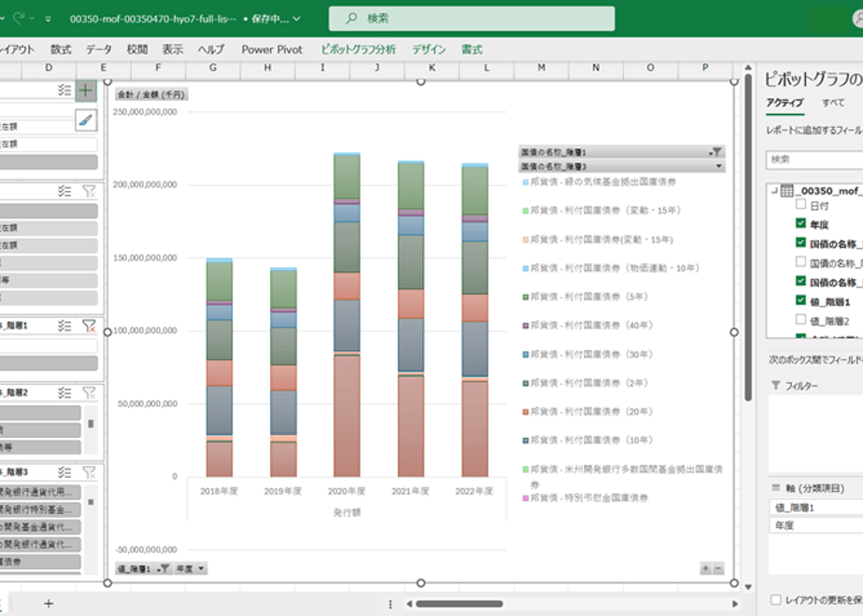
Task: Open the 校閲 ribbon tab
Action: click(x=137, y=49)
